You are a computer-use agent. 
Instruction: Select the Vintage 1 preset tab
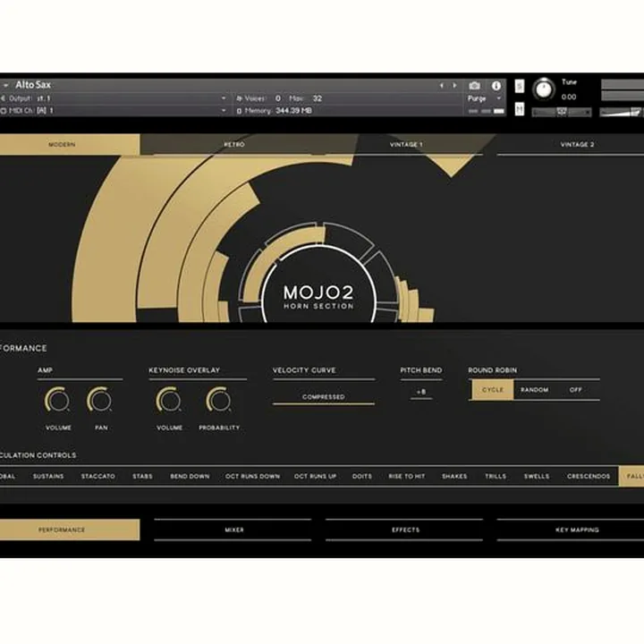406,145
